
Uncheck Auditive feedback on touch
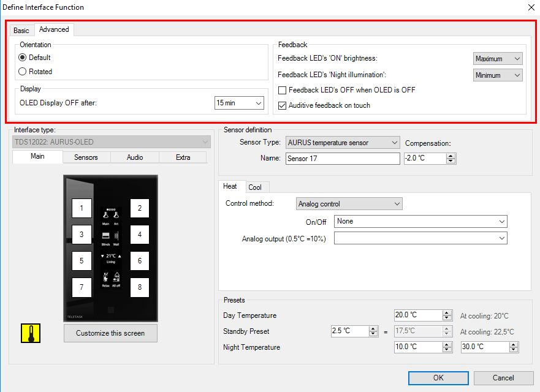(x=283, y=105)
